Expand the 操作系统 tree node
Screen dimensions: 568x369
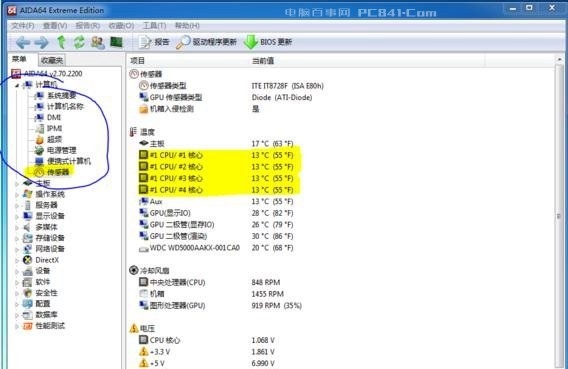pyautogui.click(x=17, y=194)
